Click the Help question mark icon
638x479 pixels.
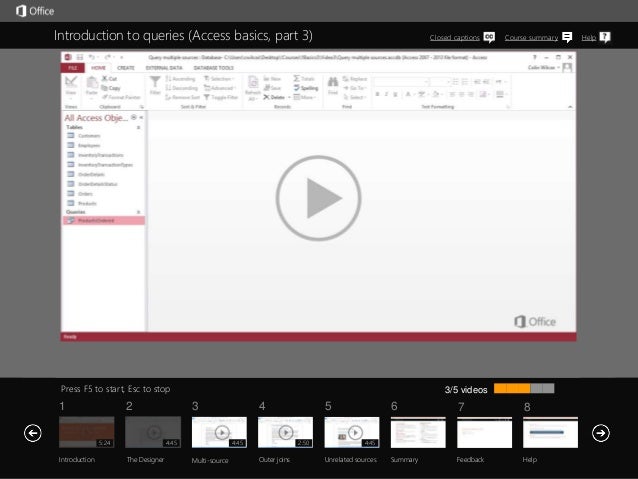(605, 37)
